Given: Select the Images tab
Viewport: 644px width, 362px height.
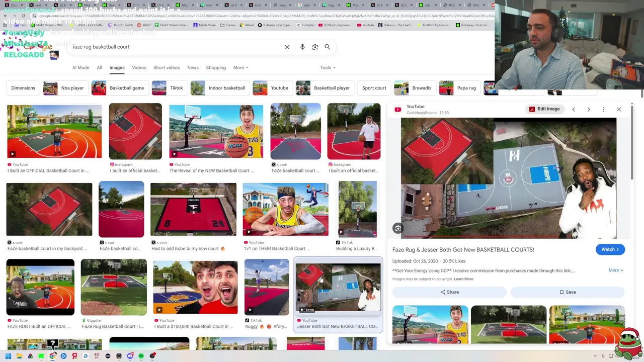Looking at the screenshot, I should click(x=117, y=67).
